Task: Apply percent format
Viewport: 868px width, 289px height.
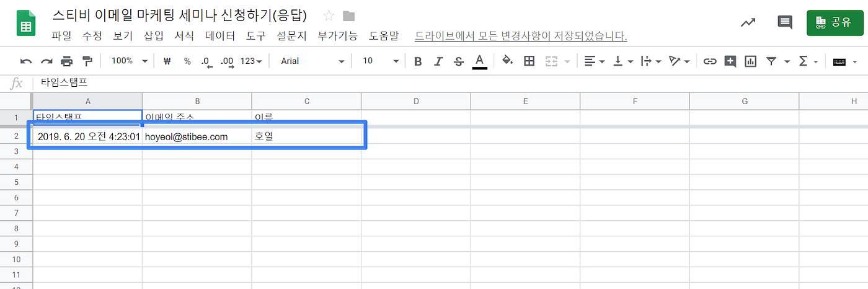Action: tap(187, 61)
